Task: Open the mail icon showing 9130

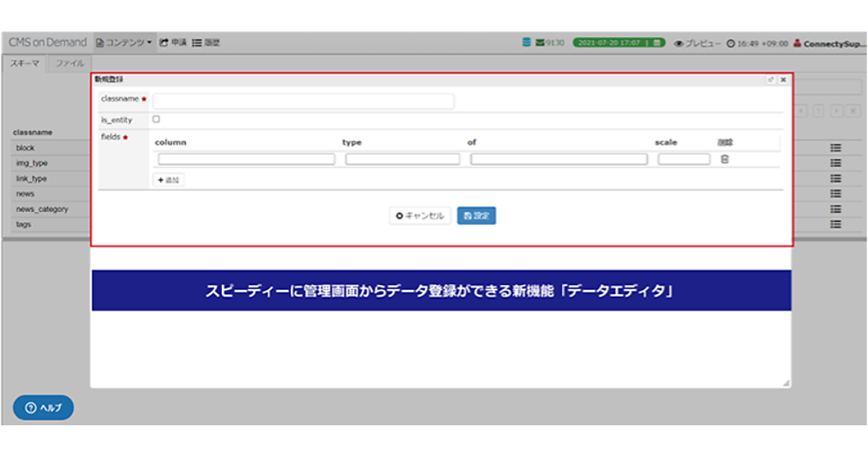Action: pos(549,43)
